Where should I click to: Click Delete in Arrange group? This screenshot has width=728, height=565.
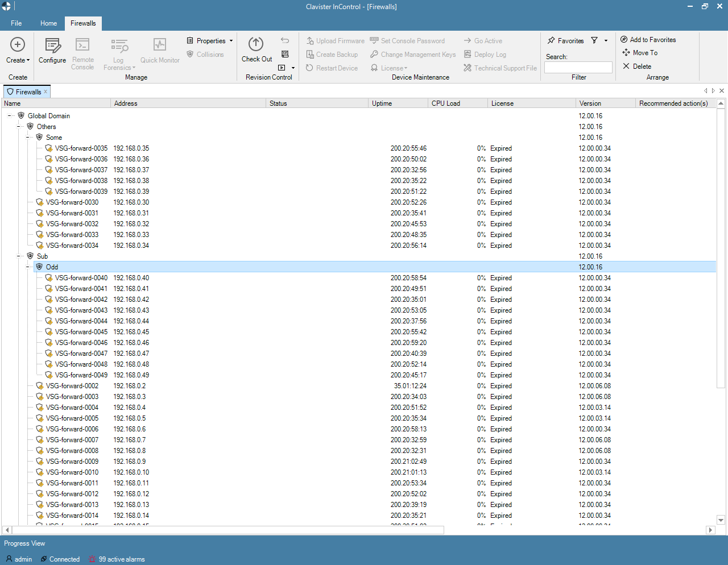pos(636,67)
